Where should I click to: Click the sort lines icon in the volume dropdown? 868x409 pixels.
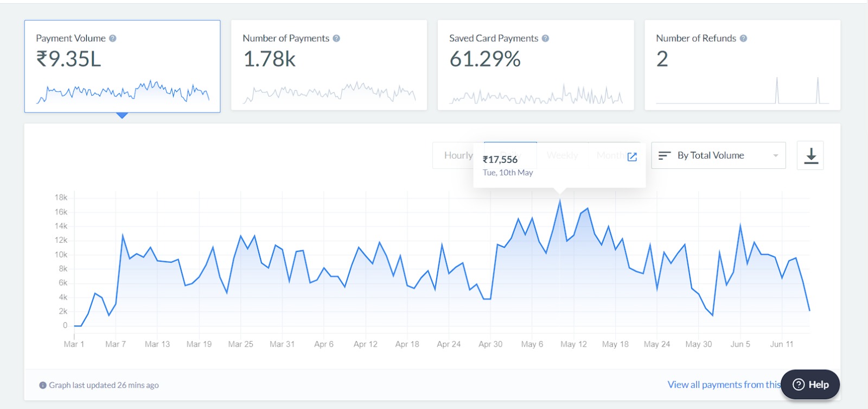pos(665,155)
